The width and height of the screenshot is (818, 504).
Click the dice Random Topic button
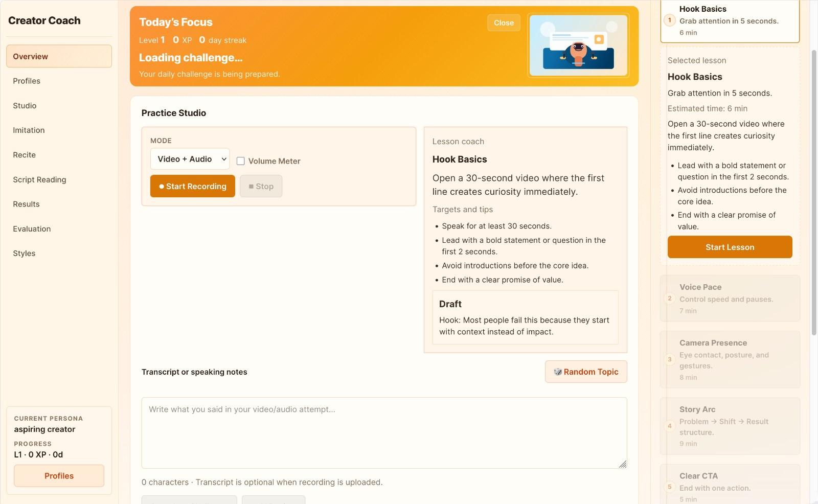(x=585, y=372)
